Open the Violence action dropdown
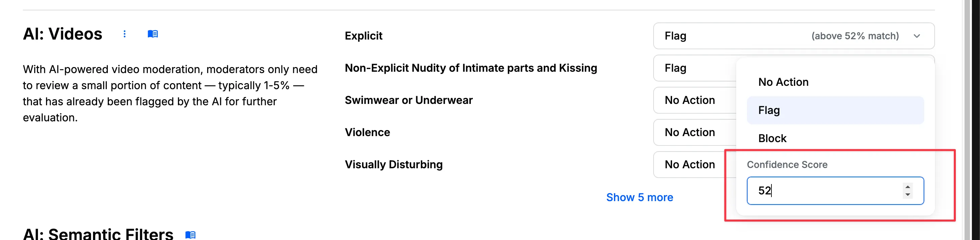This screenshot has width=980, height=240. tap(694, 132)
